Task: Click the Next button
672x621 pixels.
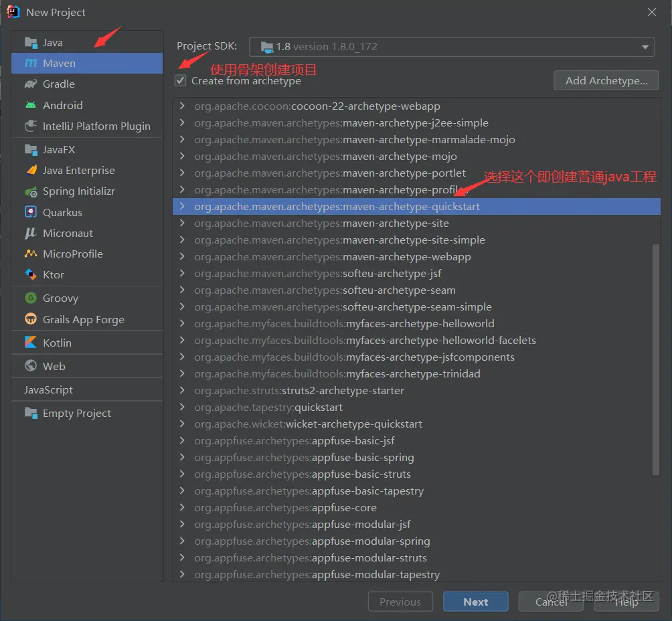Action: [x=476, y=602]
